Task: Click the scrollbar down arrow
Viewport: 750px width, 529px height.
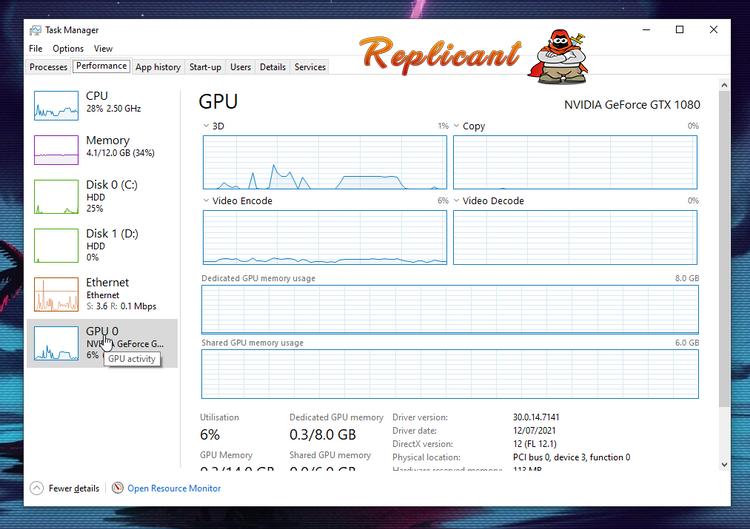Action: [x=724, y=464]
